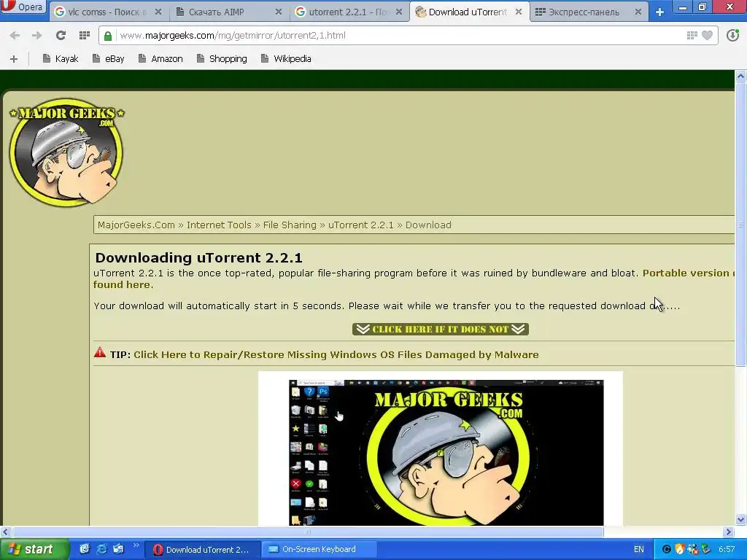The image size is (747, 560).
Task: Click the first round tray icon
Action: coord(667,550)
